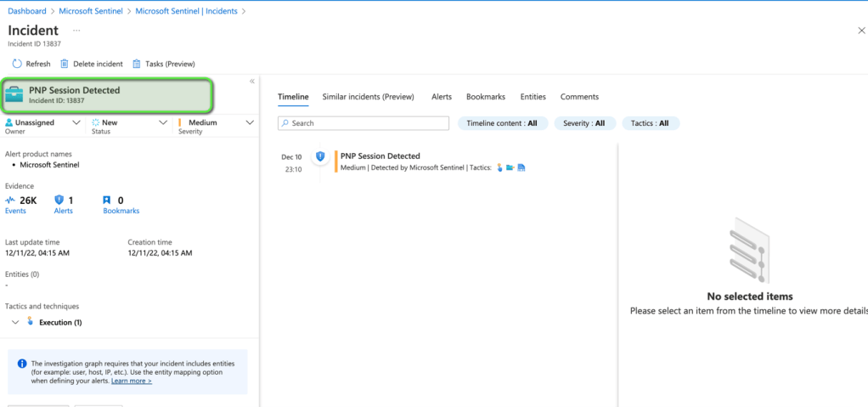
Task: Click the ellipsis next to Incident title
Action: (x=76, y=31)
